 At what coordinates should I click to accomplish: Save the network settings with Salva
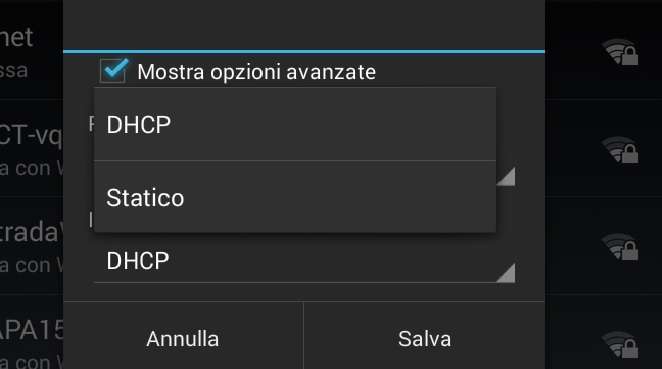click(x=424, y=339)
